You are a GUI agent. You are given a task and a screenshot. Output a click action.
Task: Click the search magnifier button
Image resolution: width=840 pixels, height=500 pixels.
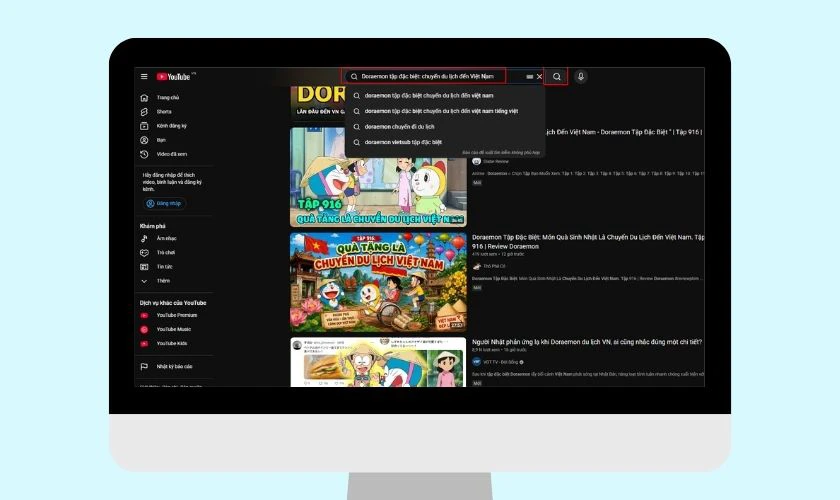(x=557, y=77)
